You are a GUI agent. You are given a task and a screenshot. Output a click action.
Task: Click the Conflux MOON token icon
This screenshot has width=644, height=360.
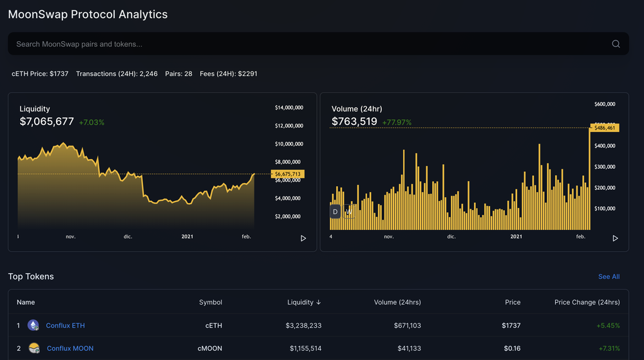[x=34, y=348]
